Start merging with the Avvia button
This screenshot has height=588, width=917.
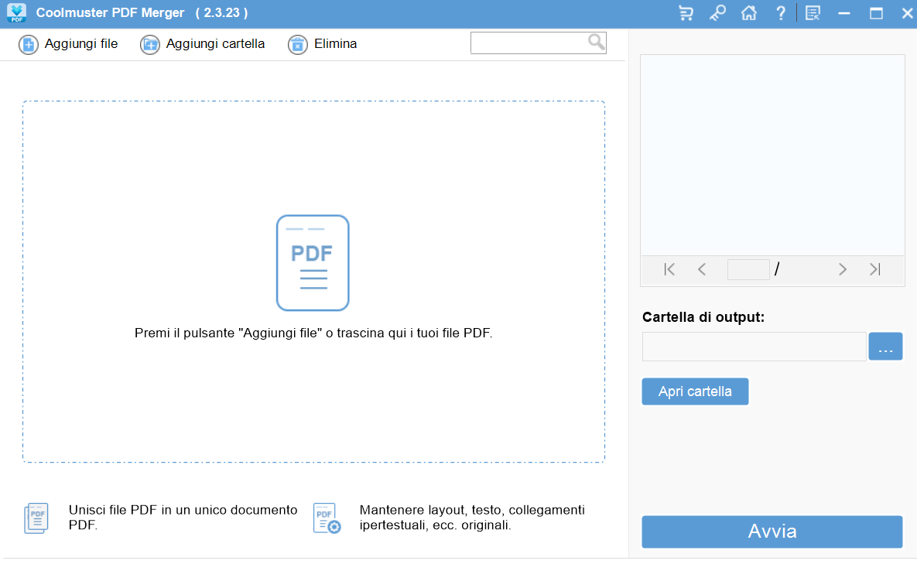[x=772, y=532]
